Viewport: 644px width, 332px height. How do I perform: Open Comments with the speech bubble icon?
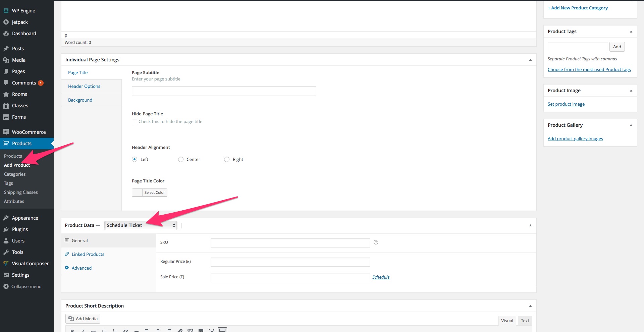pyautogui.click(x=6, y=83)
